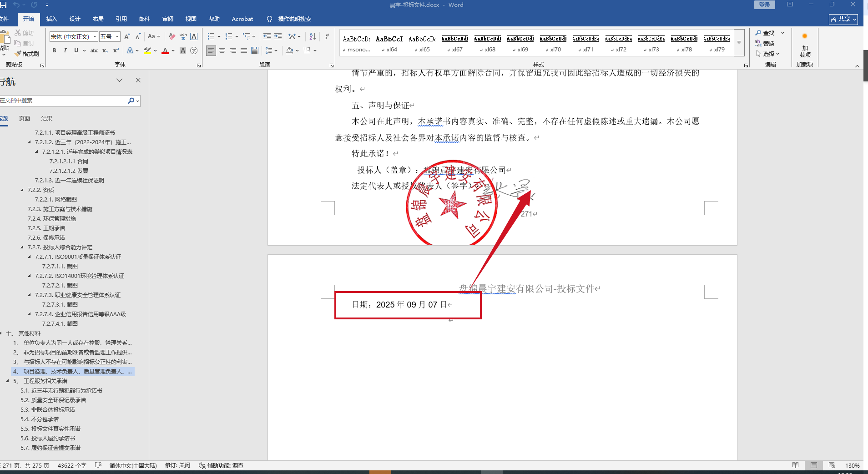868x474 pixels.
Task: Toggle the character border (boxed A)
Action: pos(194,36)
